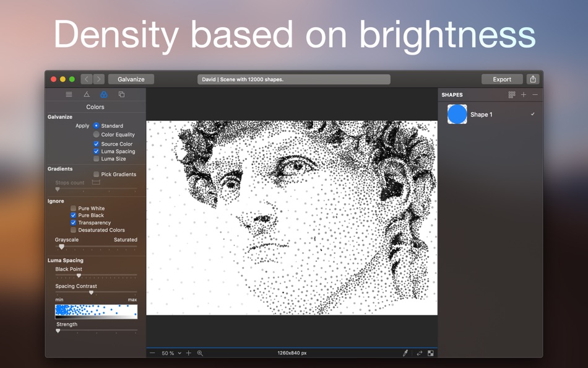Click the Shape 1 name label

pos(482,115)
